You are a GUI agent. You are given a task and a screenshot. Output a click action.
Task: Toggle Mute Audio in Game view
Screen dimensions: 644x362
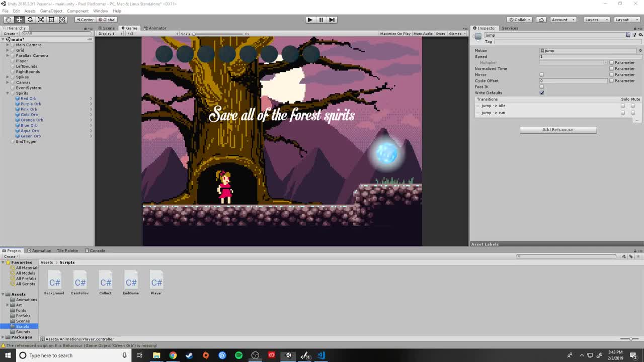pyautogui.click(x=423, y=34)
